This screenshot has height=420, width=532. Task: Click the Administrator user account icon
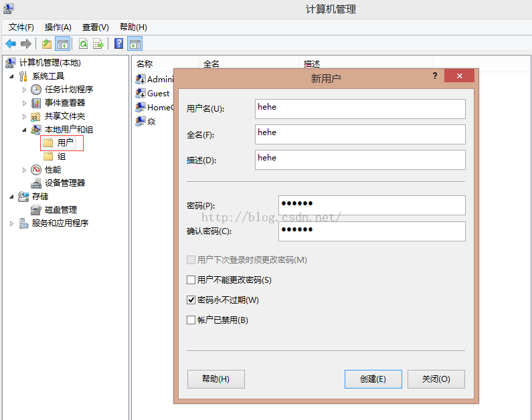[141, 80]
